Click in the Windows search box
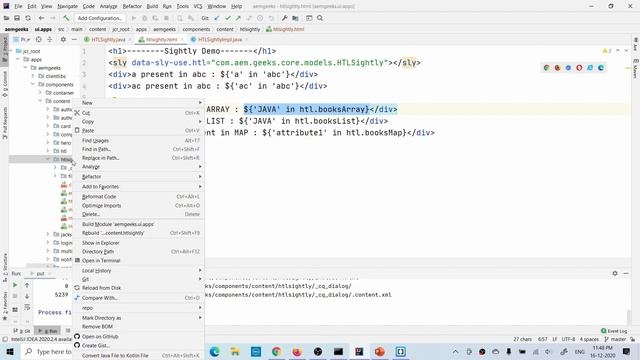The width and height of the screenshot is (640, 360). 48,351
